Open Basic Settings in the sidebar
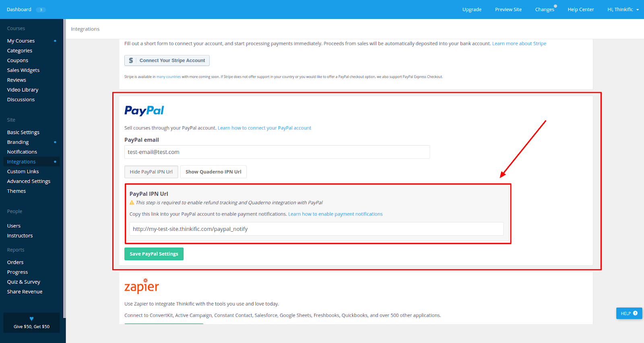 pyautogui.click(x=23, y=132)
